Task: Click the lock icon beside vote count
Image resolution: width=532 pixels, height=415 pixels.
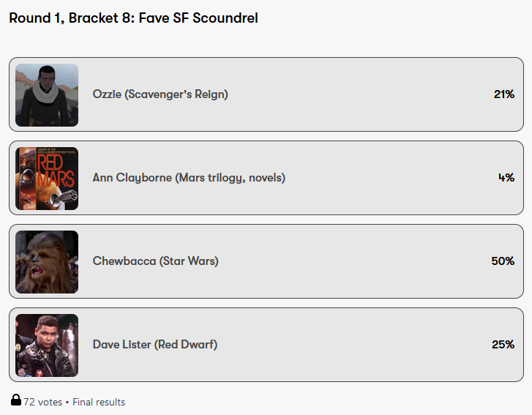Action: pos(15,400)
